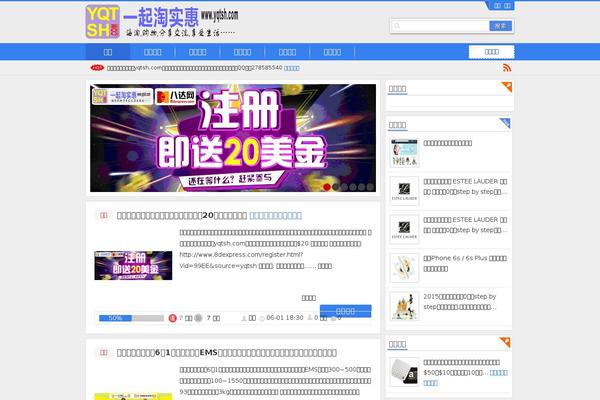The width and height of the screenshot is (600, 400).
Task: Select the active red carousel dot
Action: pyautogui.click(x=327, y=187)
